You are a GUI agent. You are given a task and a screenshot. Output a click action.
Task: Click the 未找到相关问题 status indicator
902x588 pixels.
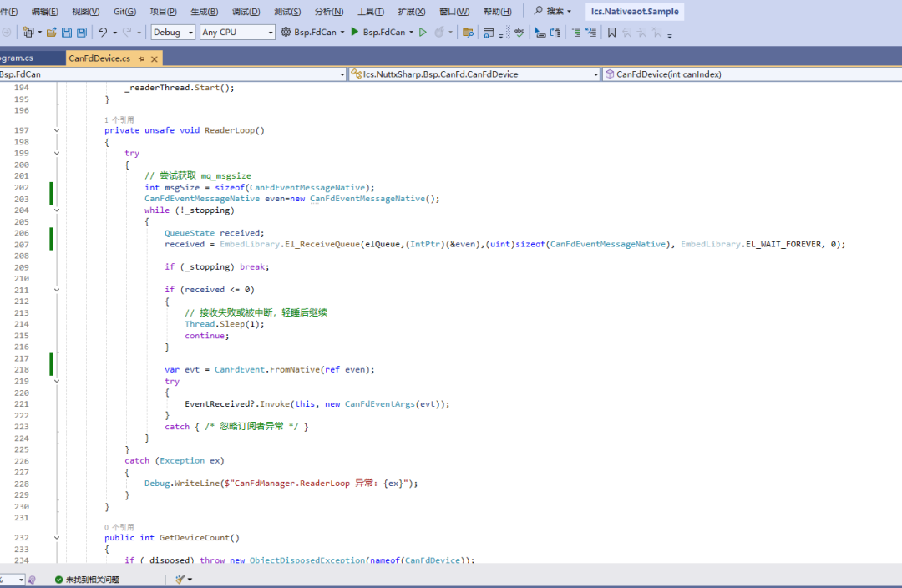[87, 580]
